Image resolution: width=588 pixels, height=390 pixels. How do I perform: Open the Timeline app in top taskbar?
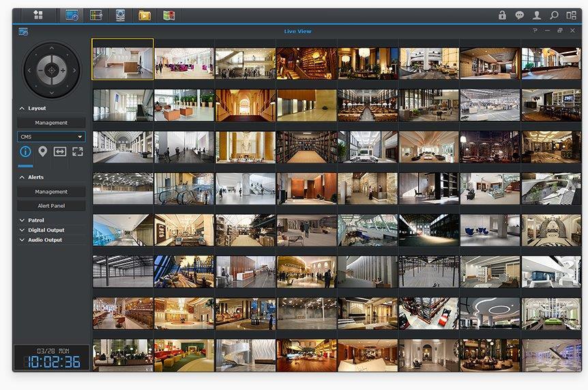point(95,15)
